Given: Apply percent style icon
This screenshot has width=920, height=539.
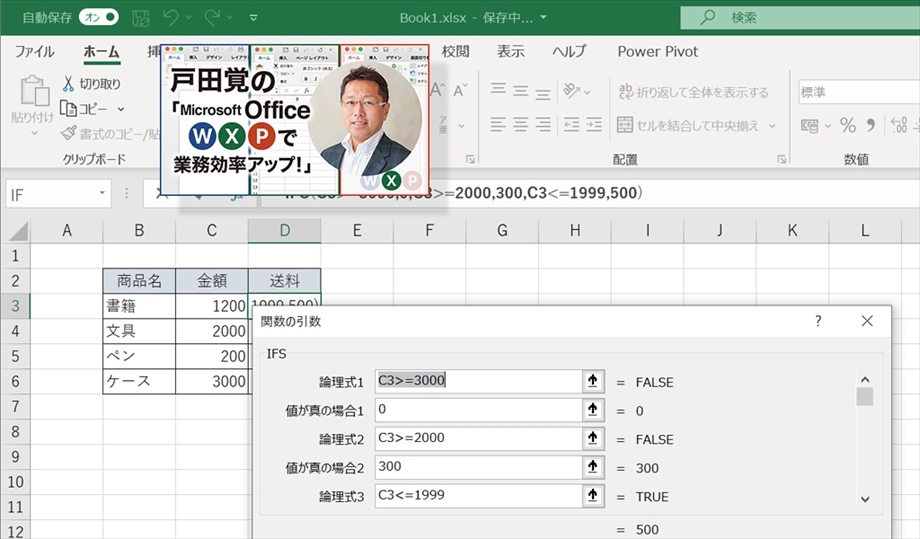Looking at the screenshot, I should click(847, 125).
